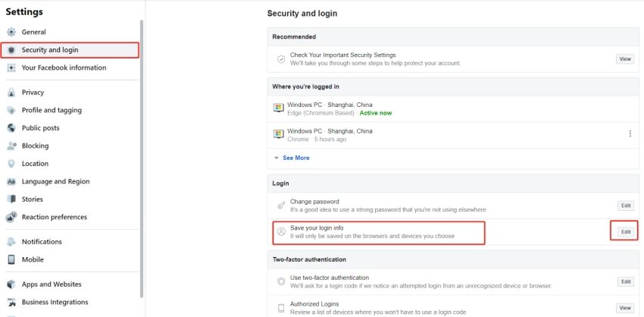This screenshot has width=644, height=317.
Task: Open Reaction preferences in sidebar
Action: (55, 217)
